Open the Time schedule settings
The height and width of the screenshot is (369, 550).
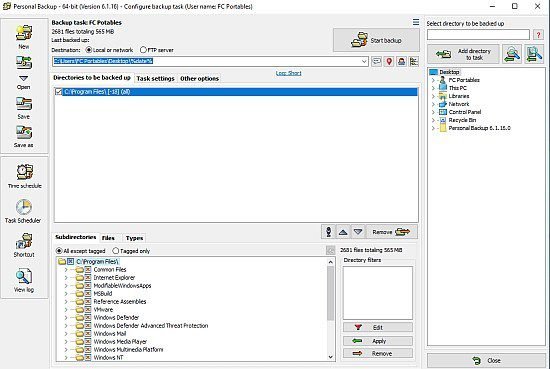pos(24,172)
